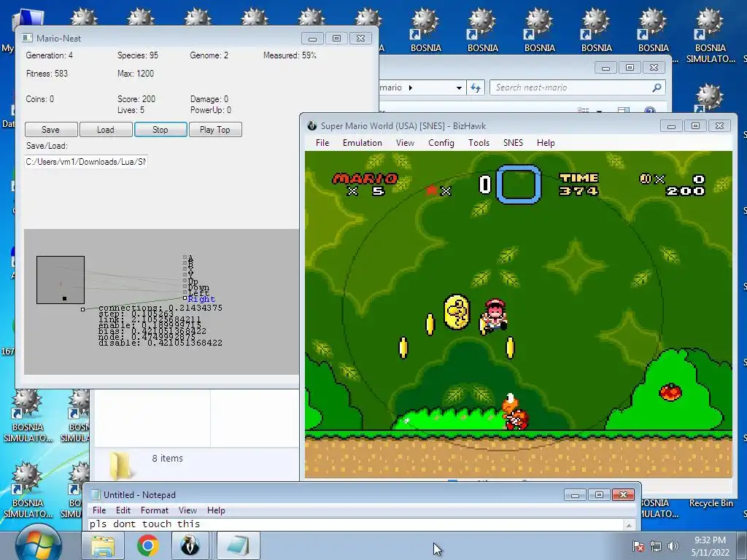This screenshot has width=747, height=560.
Task: Click the 'Right' output node label
Action: coord(201,299)
